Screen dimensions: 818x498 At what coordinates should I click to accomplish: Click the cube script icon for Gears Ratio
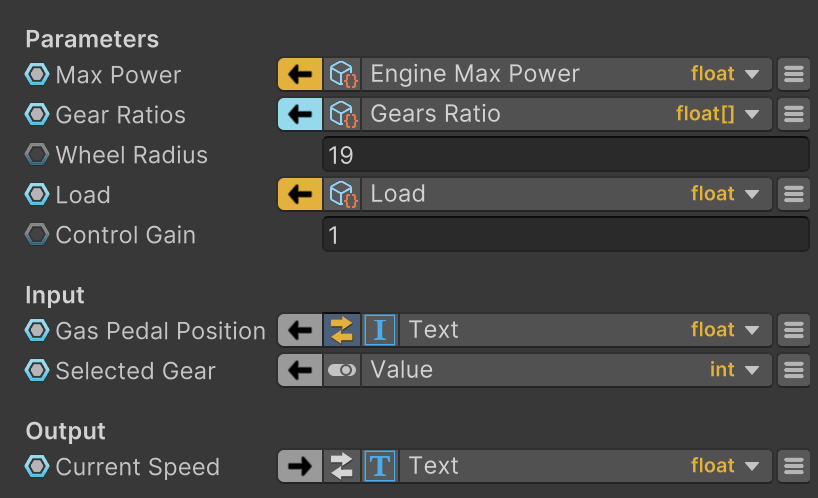[x=343, y=114]
